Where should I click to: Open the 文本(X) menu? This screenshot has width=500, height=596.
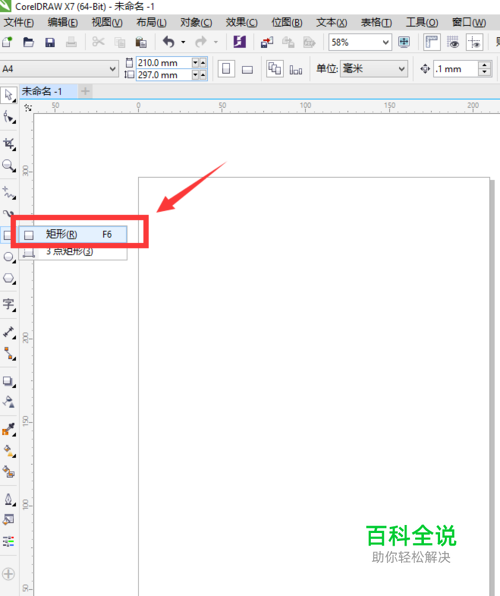pos(332,23)
